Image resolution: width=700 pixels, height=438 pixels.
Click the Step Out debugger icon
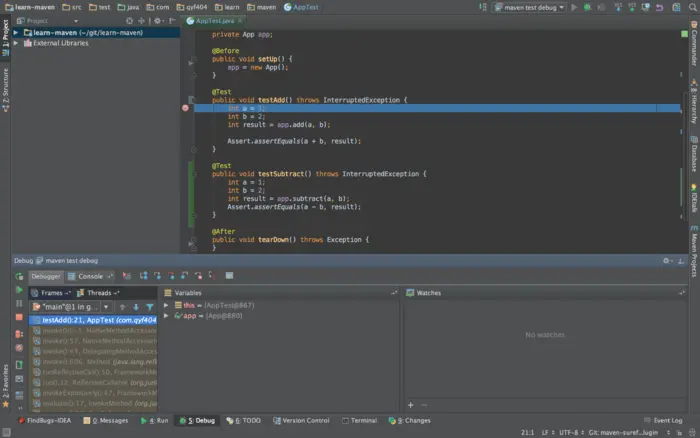click(x=184, y=276)
